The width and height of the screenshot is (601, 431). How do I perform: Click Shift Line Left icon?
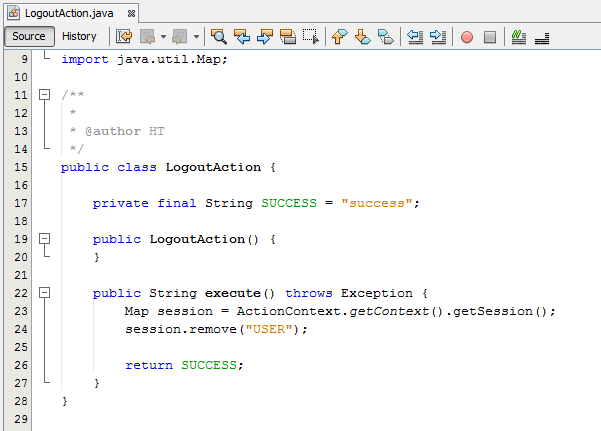[415, 37]
